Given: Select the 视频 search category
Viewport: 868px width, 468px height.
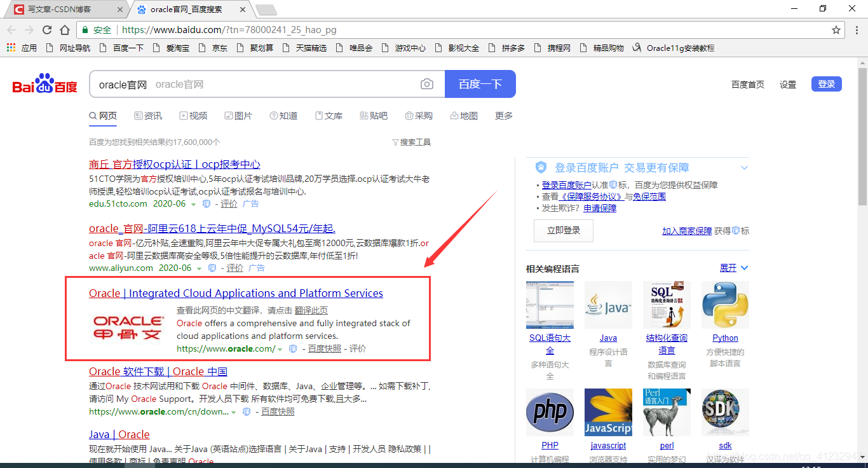Looking at the screenshot, I should 193,116.
